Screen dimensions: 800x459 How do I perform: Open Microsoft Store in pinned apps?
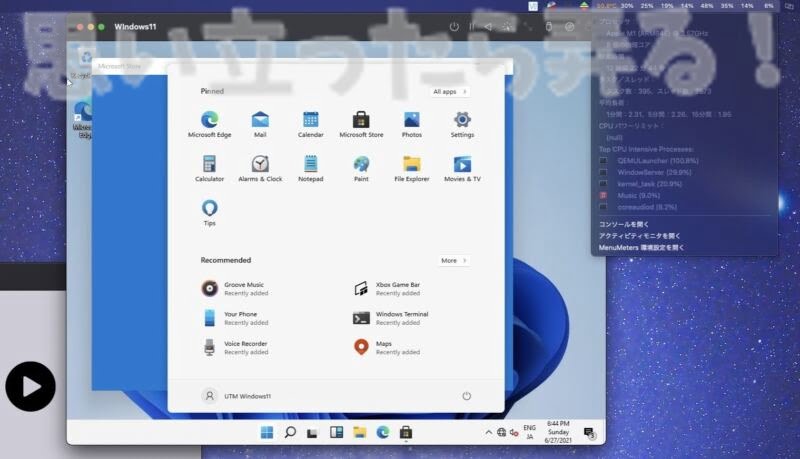pyautogui.click(x=361, y=124)
